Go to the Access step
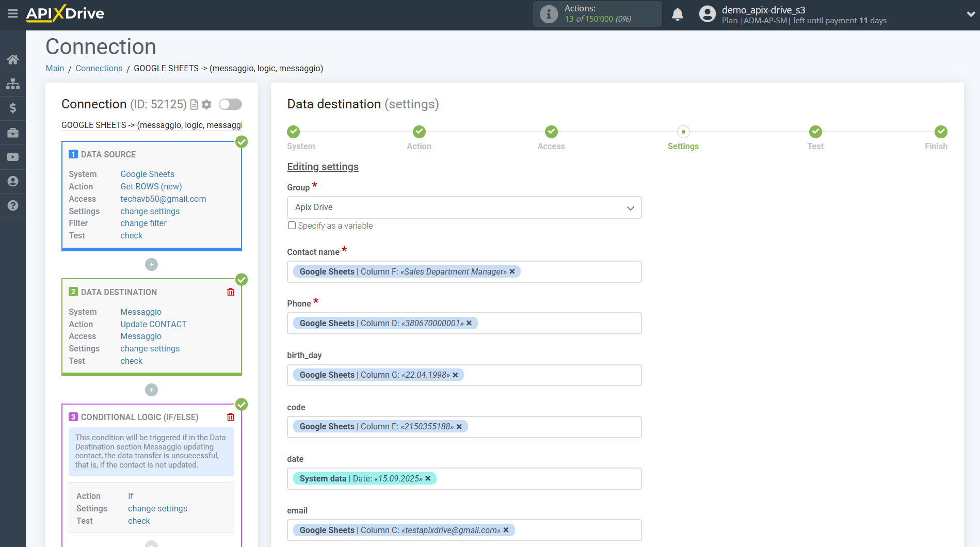 coord(551,132)
